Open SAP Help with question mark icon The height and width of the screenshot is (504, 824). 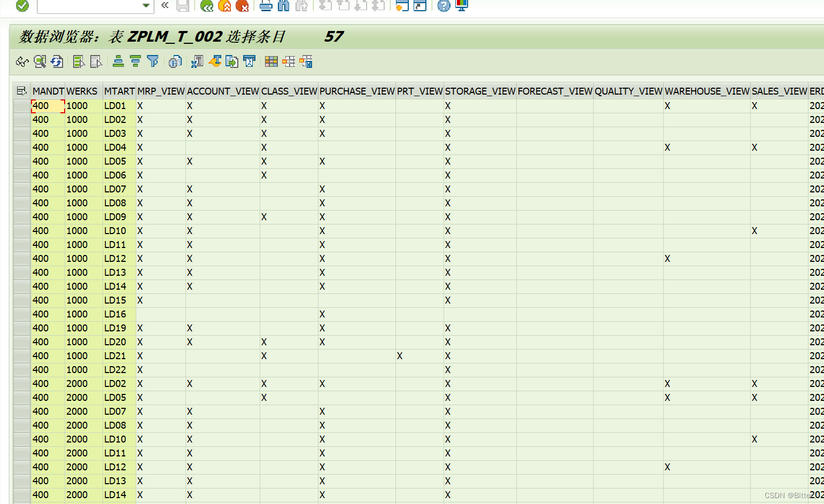tap(443, 6)
